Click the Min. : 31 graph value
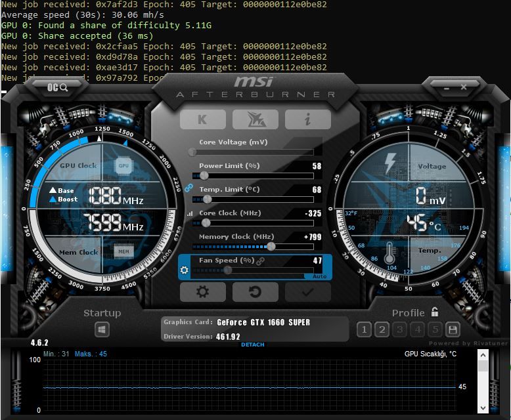This screenshot has height=420, width=511. pyautogui.click(x=56, y=354)
